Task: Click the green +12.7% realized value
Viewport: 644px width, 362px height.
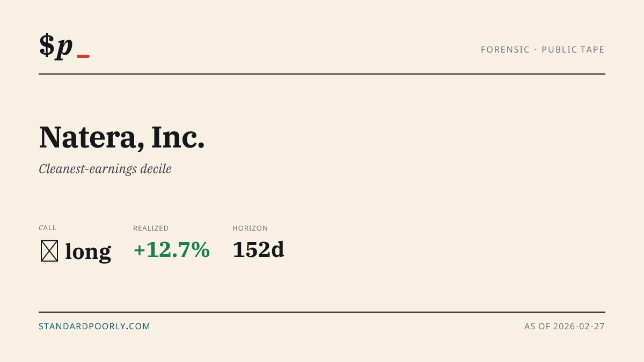Action: (x=172, y=250)
